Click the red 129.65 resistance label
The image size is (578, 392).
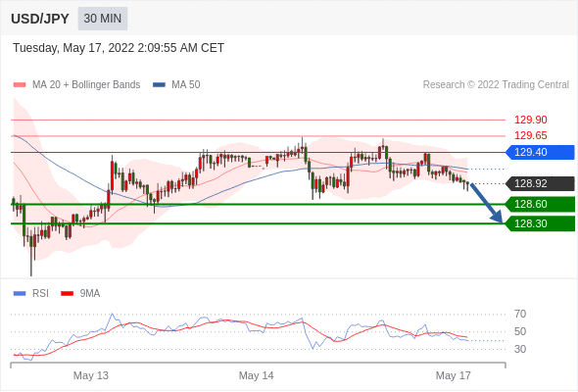(x=530, y=135)
